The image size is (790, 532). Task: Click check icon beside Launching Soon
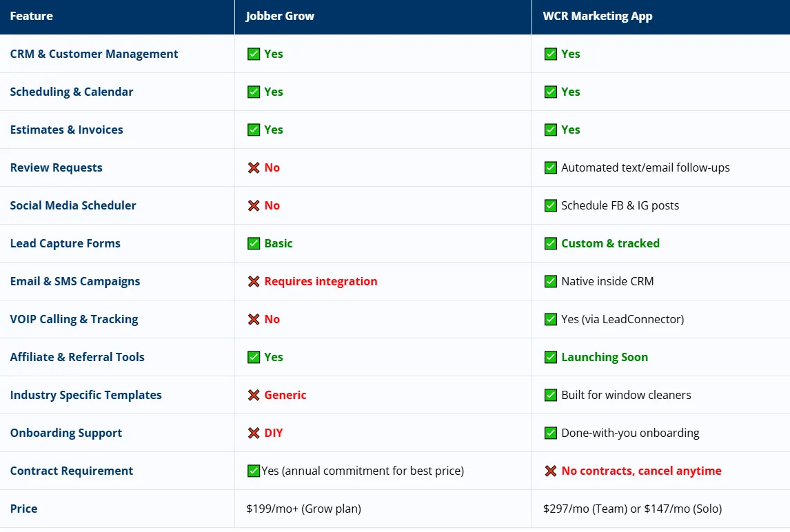(x=551, y=357)
